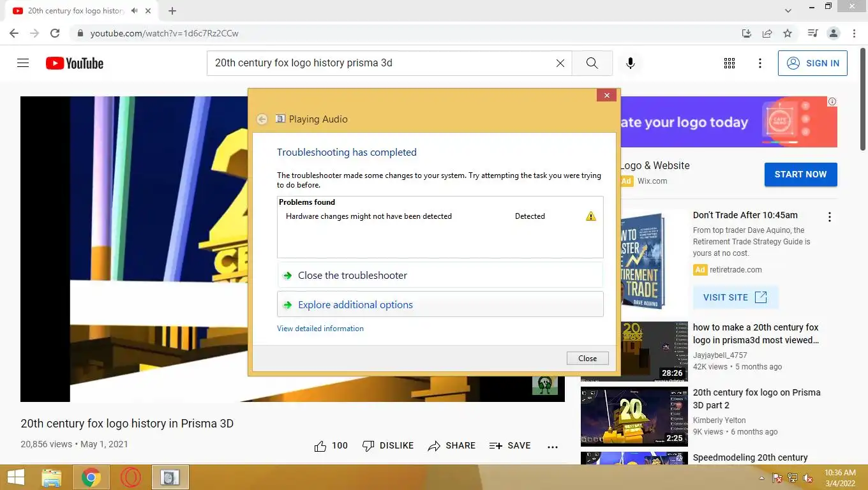Open title 'how to make a 20th century fox logo'

[x=756, y=334]
